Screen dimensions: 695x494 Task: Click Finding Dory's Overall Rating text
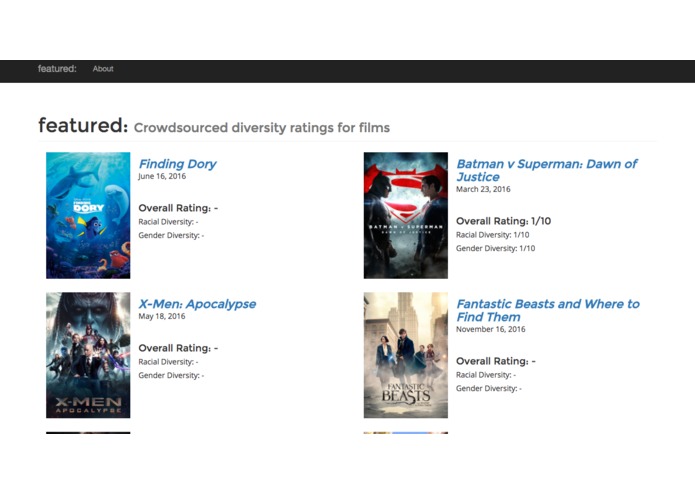coord(178,208)
